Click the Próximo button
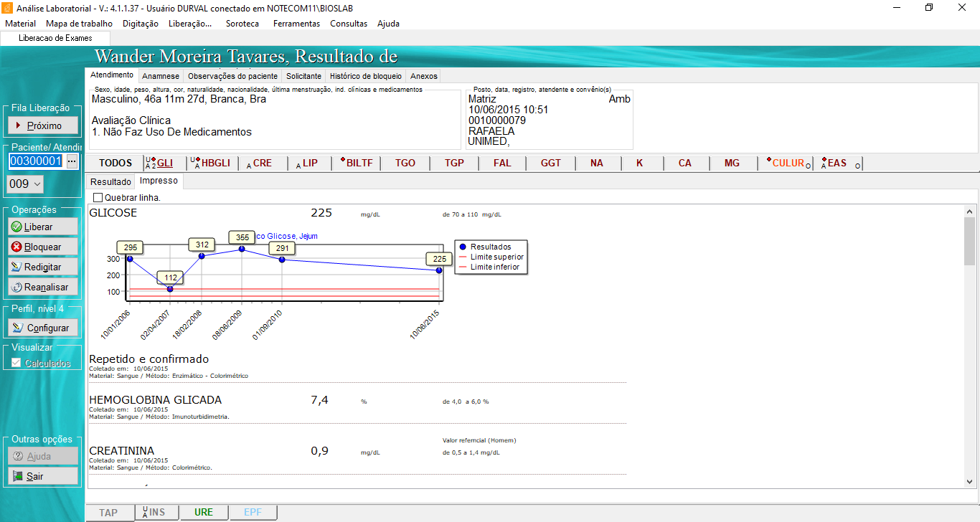The height and width of the screenshot is (522, 980). (42, 125)
